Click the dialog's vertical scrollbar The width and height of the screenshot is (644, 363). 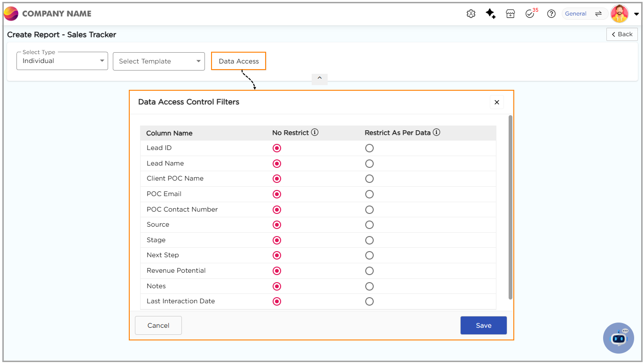click(x=510, y=207)
